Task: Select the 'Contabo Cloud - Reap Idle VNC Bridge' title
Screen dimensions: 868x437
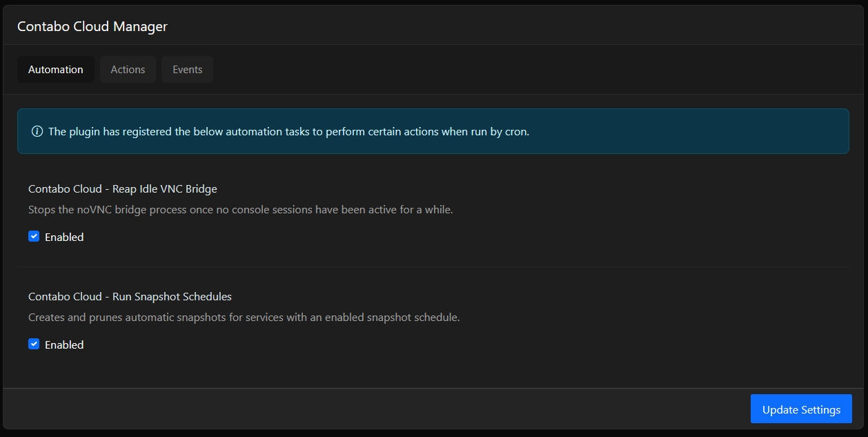Action: (x=123, y=188)
